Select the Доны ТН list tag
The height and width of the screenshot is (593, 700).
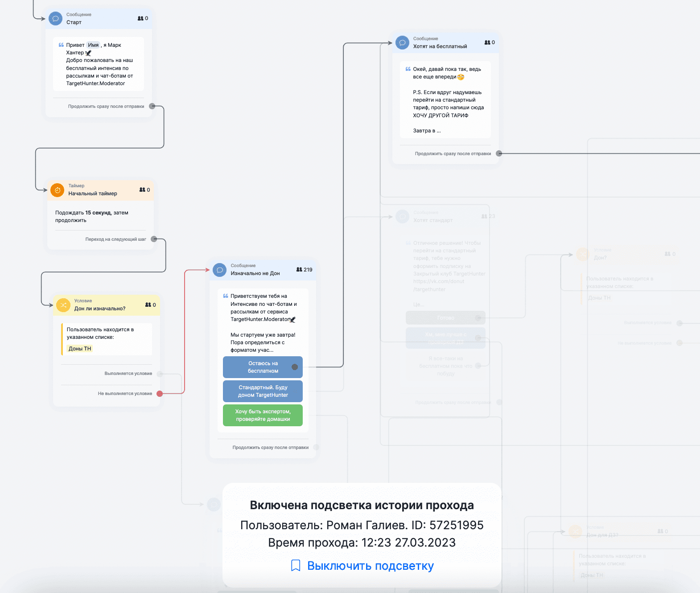[80, 349]
